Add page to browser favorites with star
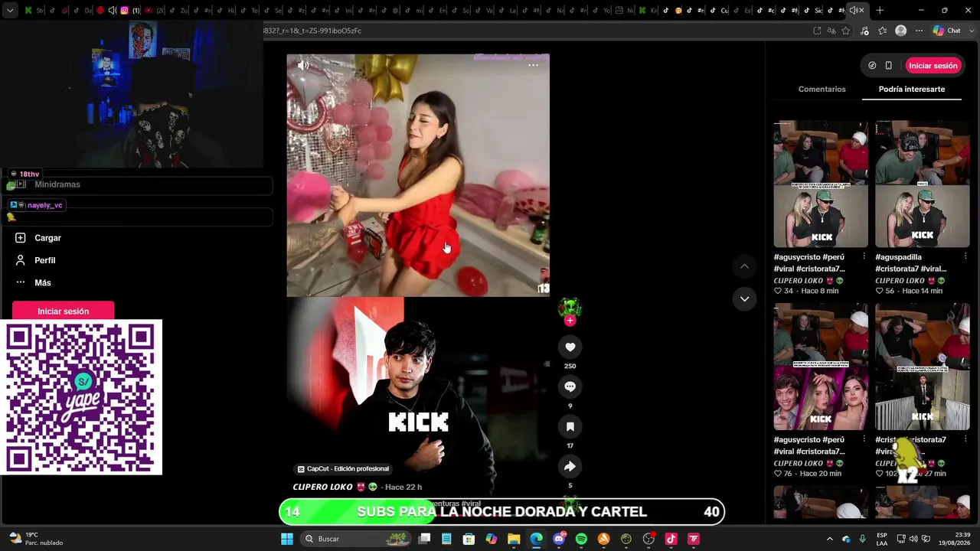The width and height of the screenshot is (980, 551). pos(846,31)
